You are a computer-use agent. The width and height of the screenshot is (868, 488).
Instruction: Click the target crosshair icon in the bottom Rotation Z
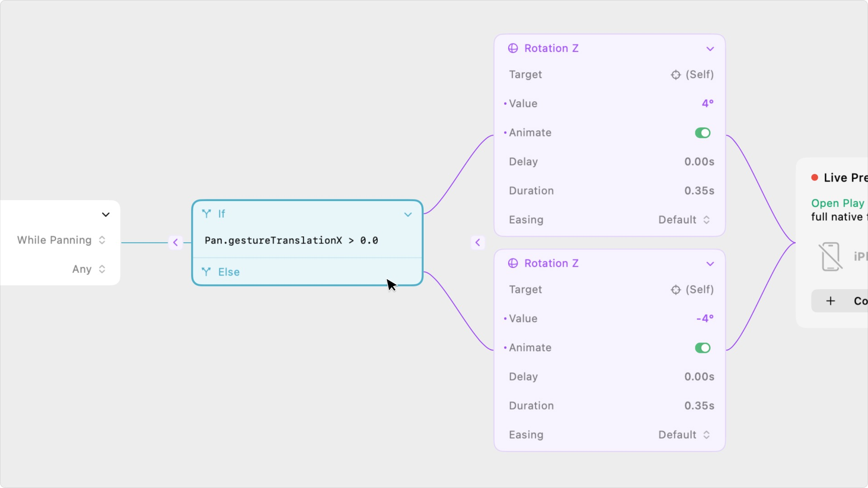coord(675,290)
